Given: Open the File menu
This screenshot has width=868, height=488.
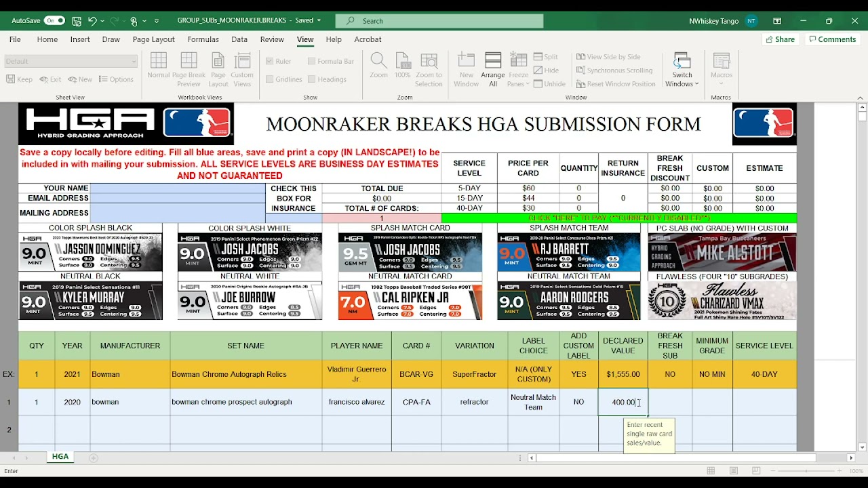Looking at the screenshot, I should 15,39.
